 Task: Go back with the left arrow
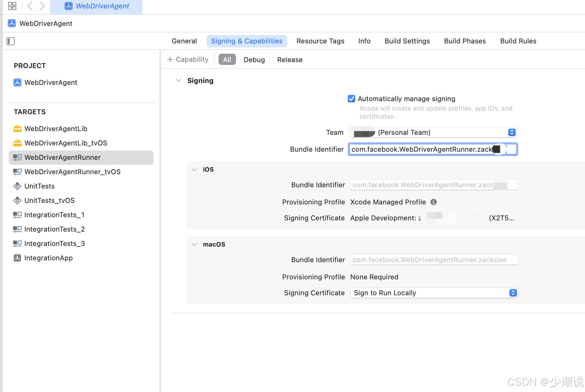[30, 6]
